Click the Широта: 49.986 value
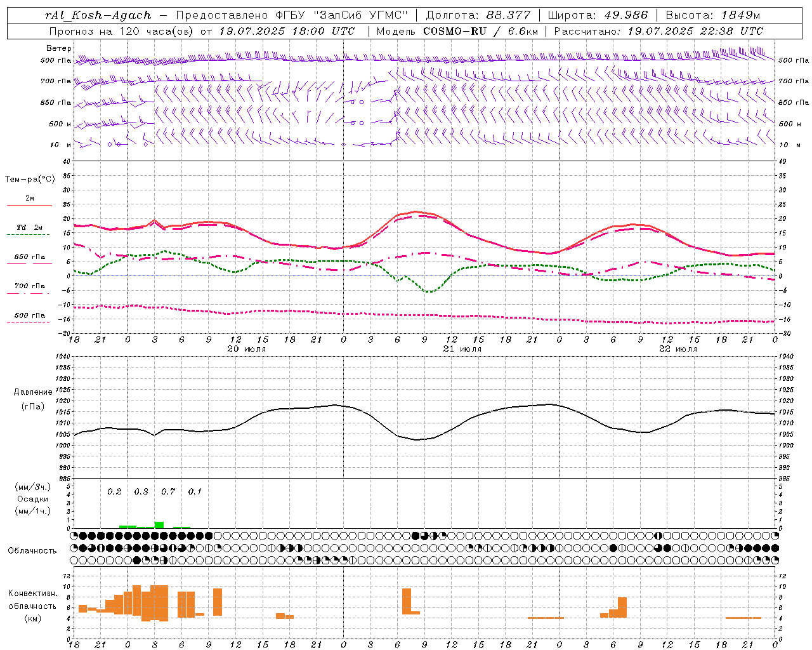 click(x=598, y=15)
